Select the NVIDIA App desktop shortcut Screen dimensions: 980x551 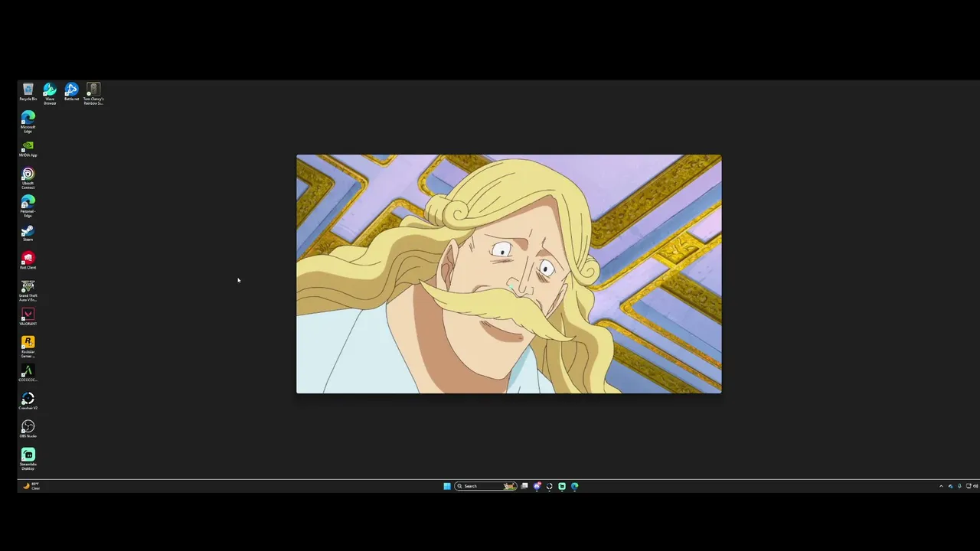pos(28,148)
